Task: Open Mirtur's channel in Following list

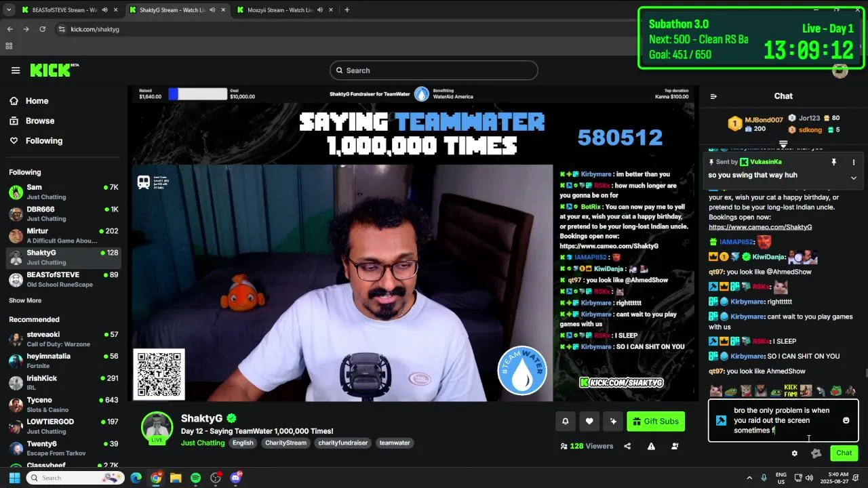Action: click(64, 236)
